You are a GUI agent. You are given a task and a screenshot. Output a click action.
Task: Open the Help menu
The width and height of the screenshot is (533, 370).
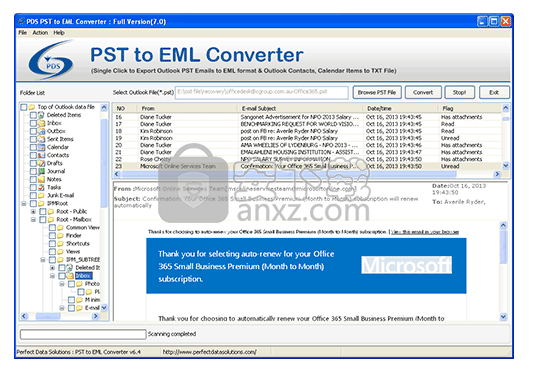pyautogui.click(x=59, y=33)
